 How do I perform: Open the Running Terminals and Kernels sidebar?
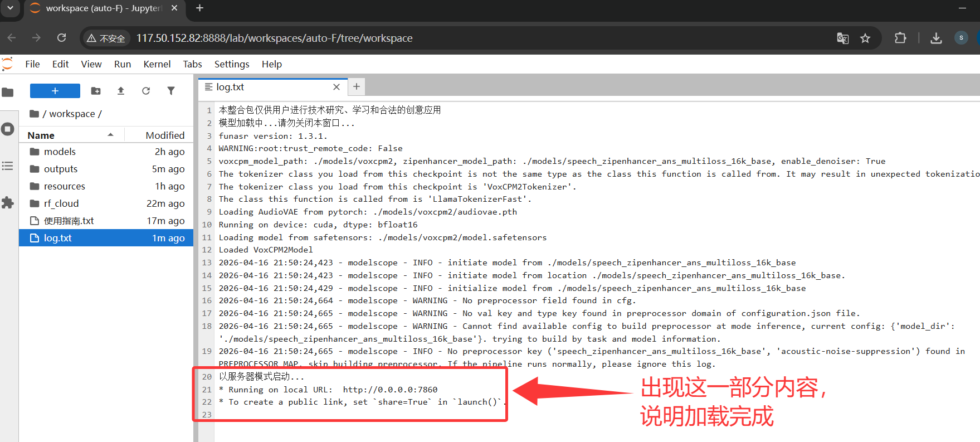tap(8, 129)
